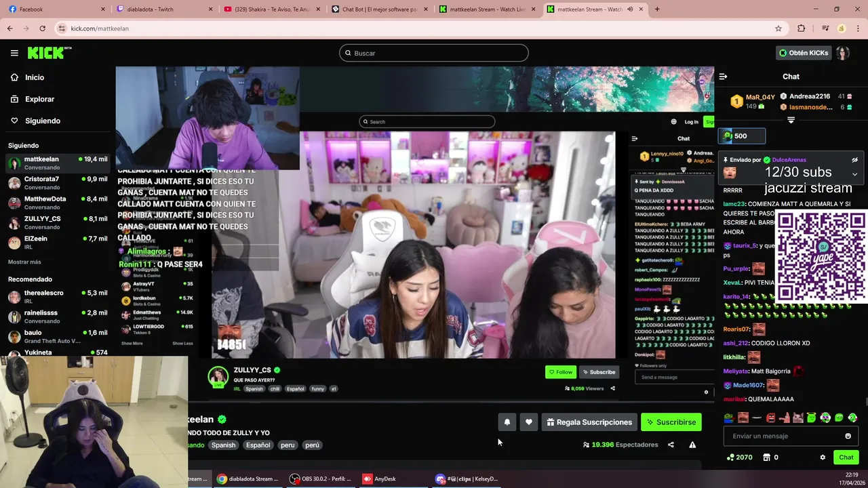Screen dimensions: 868x488
Task: Insert the Pepe frog emote
Action: 728,418
